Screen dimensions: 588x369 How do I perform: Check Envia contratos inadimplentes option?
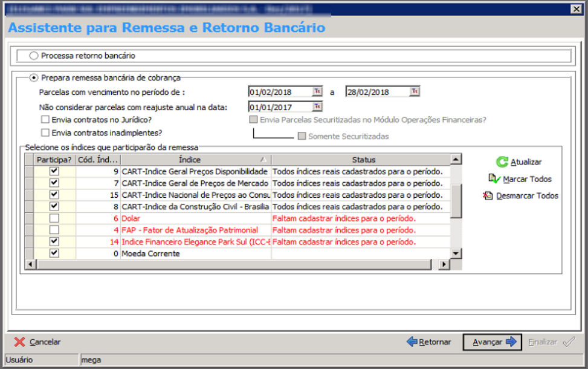(45, 132)
